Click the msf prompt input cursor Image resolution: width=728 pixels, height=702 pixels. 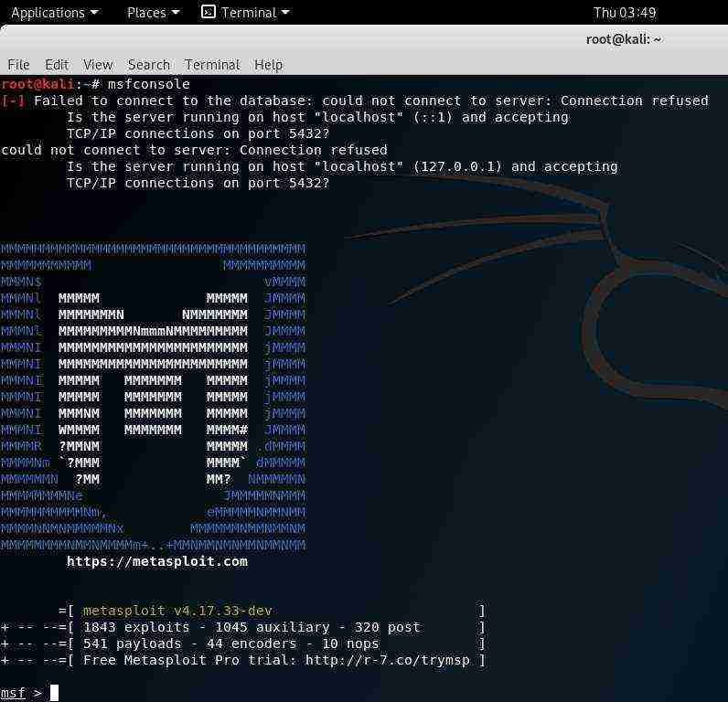click(x=54, y=693)
